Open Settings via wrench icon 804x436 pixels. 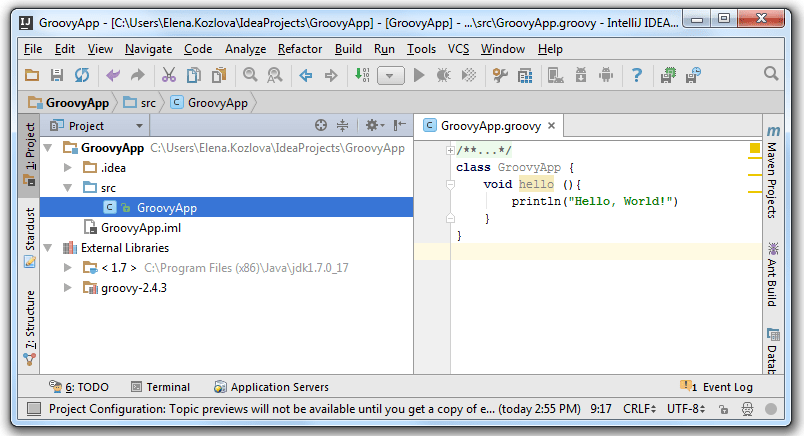(x=500, y=75)
